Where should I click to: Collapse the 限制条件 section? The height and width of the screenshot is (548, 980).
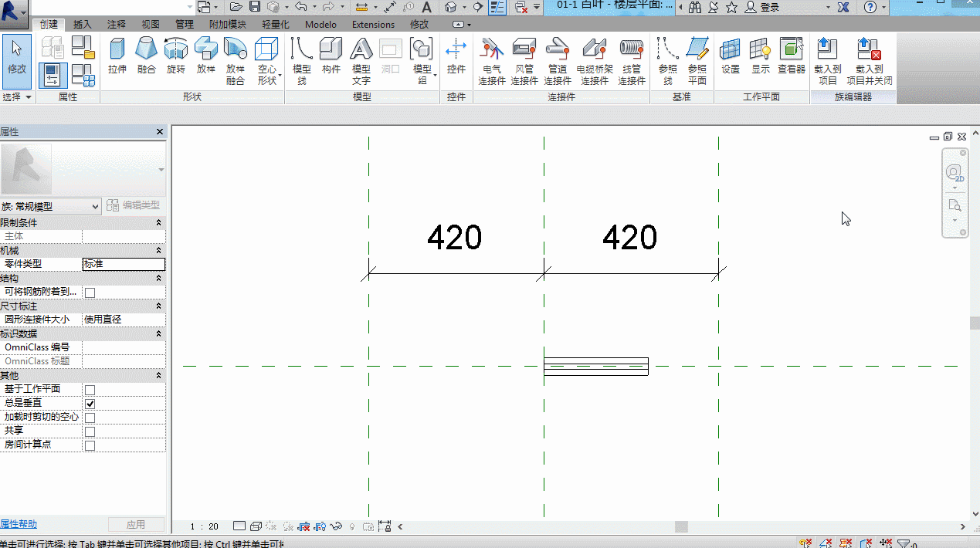pos(159,223)
